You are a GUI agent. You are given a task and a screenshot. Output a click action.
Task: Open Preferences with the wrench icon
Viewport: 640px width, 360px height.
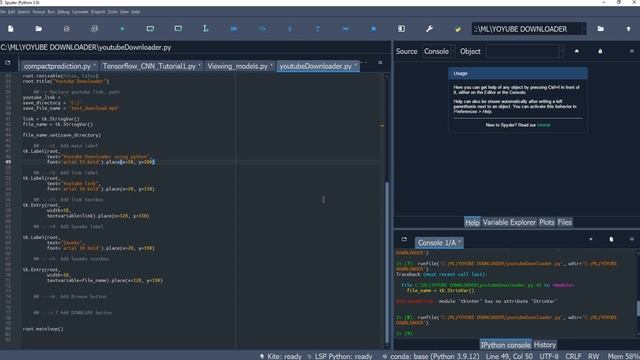click(x=429, y=29)
